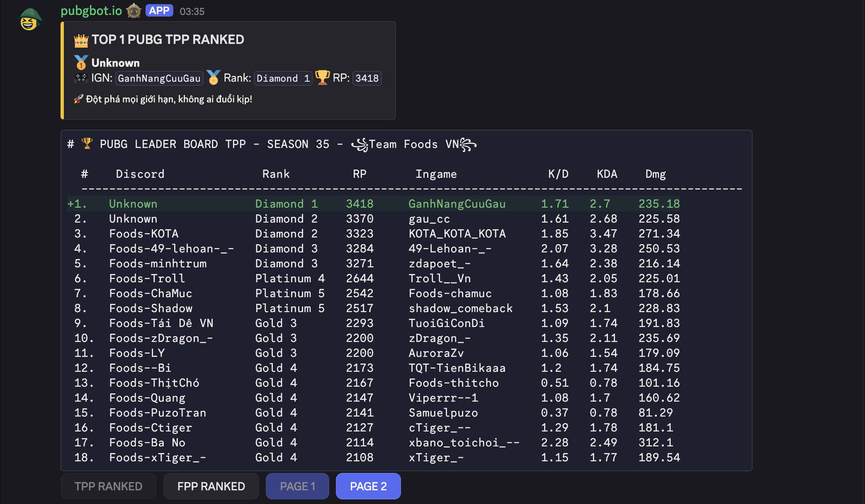This screenshot has height=504, width=865.
Task: Click Foods-49-lehoan-_- Discord name
Action: 172,249
